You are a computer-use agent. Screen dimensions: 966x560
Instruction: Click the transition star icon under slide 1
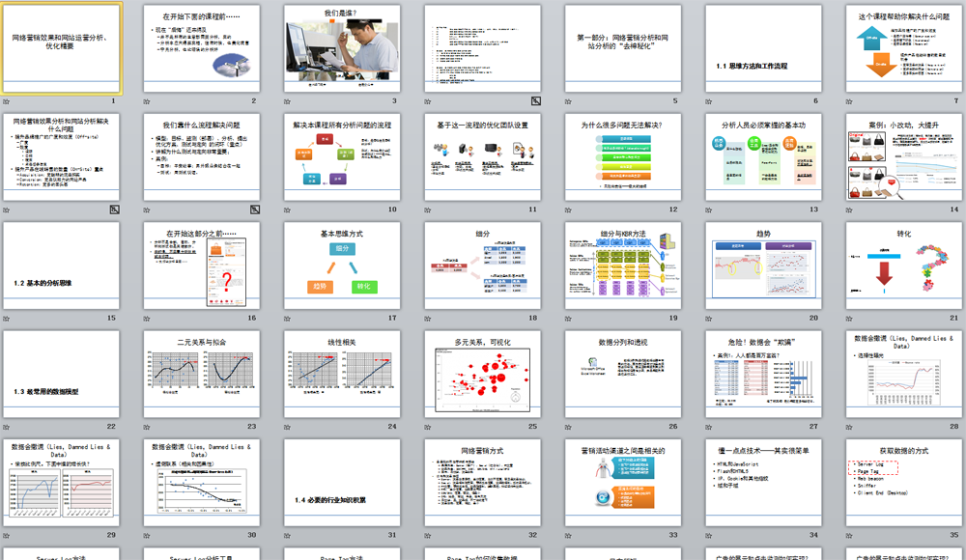pos(7,100)
